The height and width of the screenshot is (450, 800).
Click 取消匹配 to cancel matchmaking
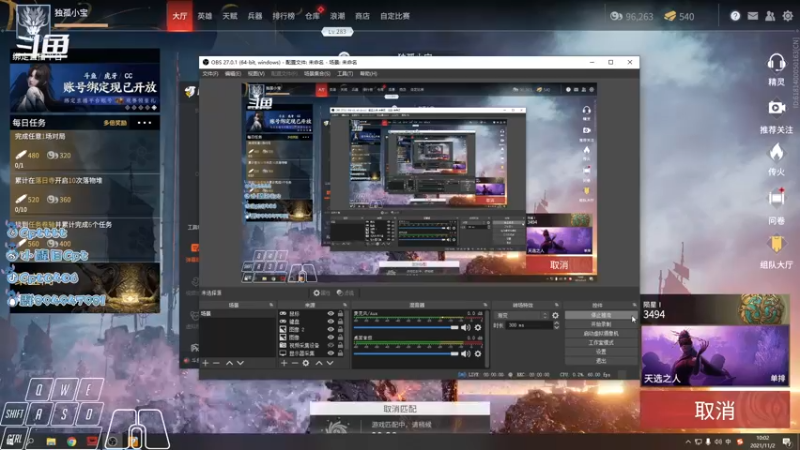(400, 409)
